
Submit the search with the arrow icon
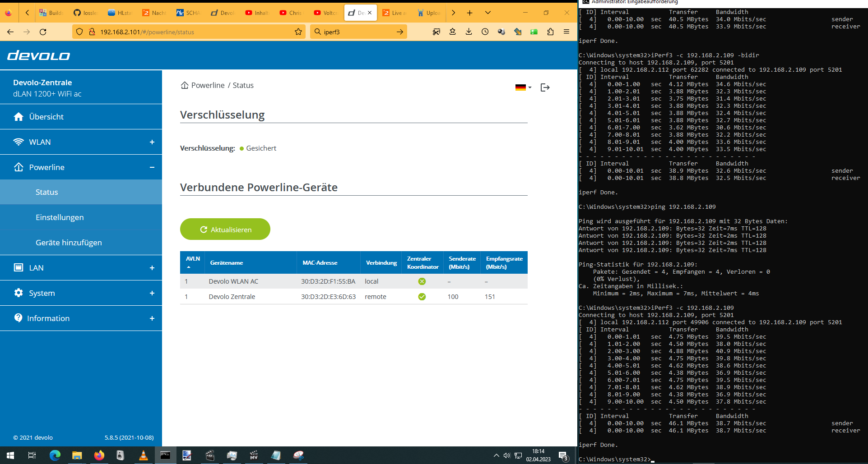(x=400, y=32)
